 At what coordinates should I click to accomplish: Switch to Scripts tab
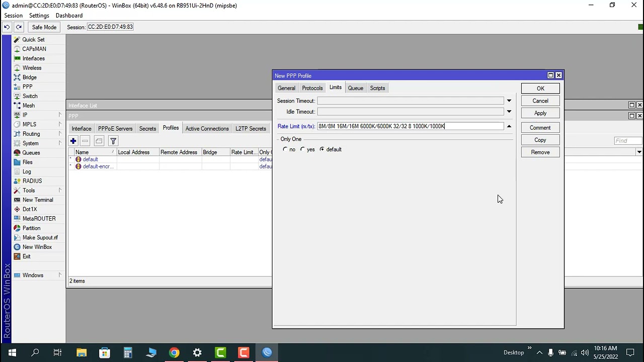[377, 88]
